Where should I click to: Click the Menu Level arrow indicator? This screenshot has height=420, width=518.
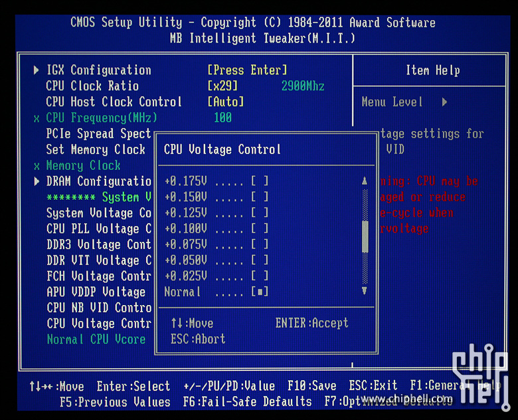click(445, 102)
